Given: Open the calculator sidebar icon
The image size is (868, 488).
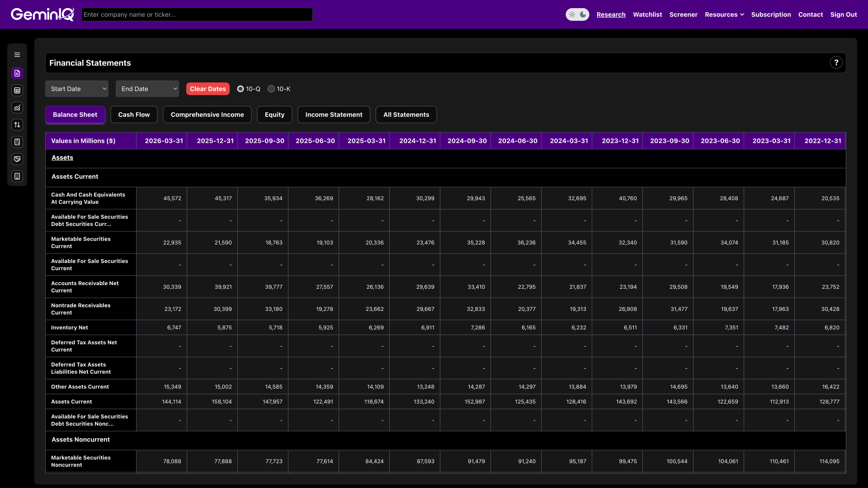Looking at the screenshot, I should (17, 142).
